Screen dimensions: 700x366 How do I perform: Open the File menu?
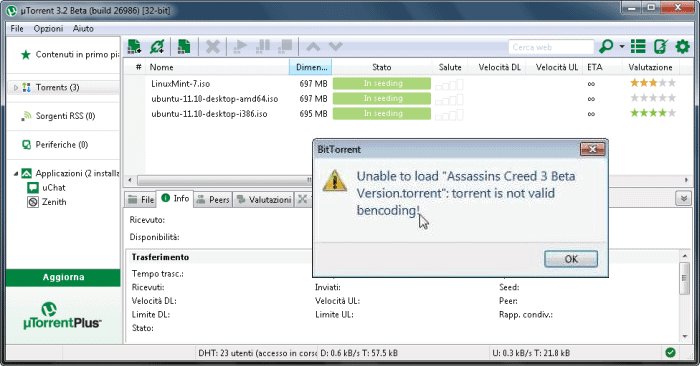click(17, 29)
